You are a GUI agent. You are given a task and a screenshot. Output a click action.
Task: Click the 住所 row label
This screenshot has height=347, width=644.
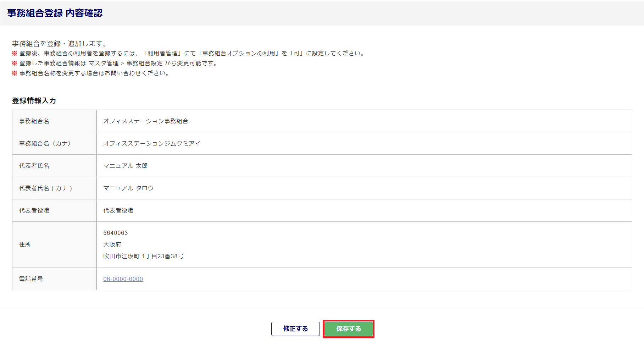tap(25, 244)
